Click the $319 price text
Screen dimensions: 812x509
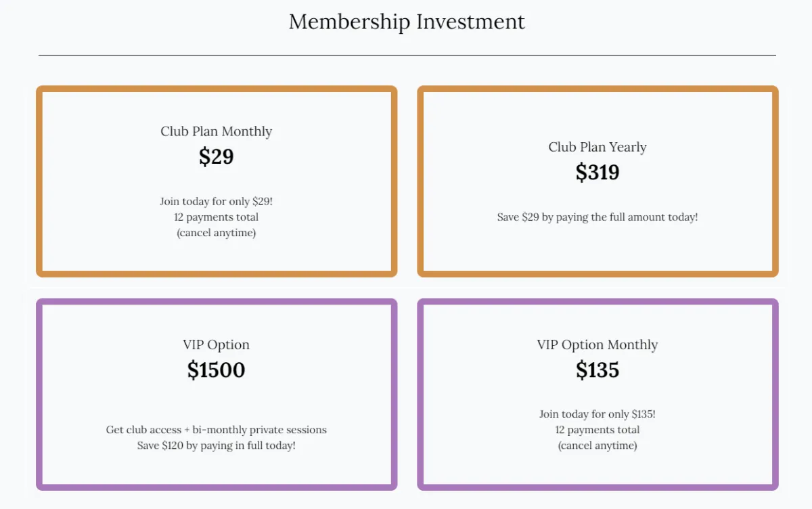(x=597, y=173)
